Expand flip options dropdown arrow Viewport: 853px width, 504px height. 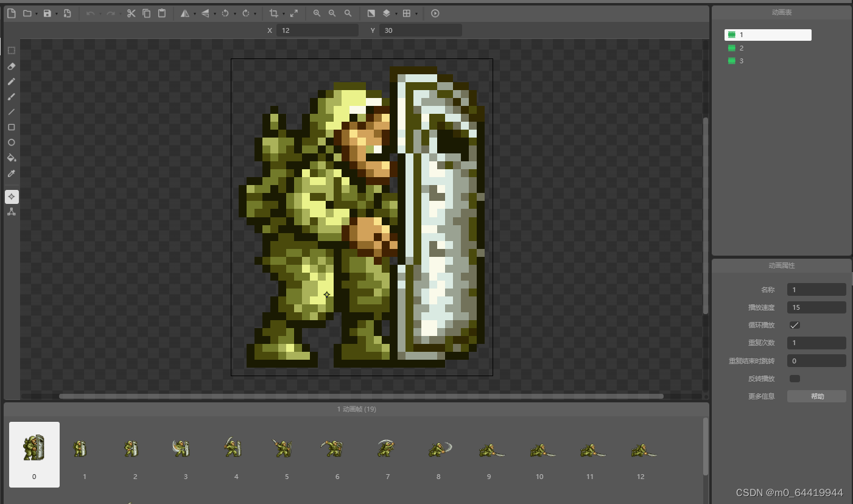[x=215, y=14]
